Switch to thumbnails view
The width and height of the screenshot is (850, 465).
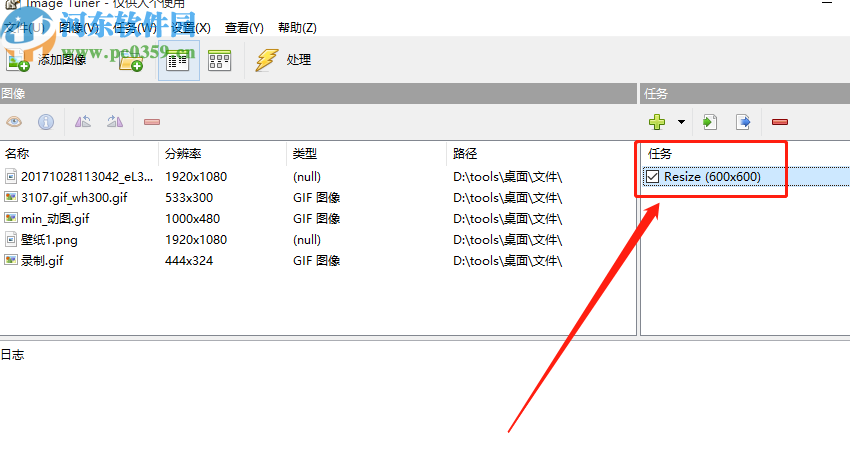[219, 61]
